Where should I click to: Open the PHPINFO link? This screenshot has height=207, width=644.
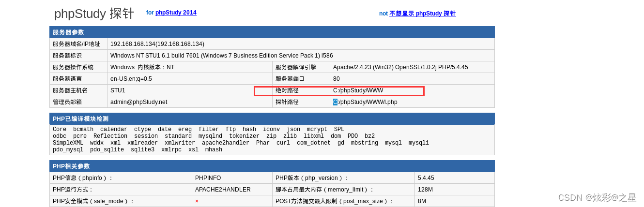pos(208,178)
